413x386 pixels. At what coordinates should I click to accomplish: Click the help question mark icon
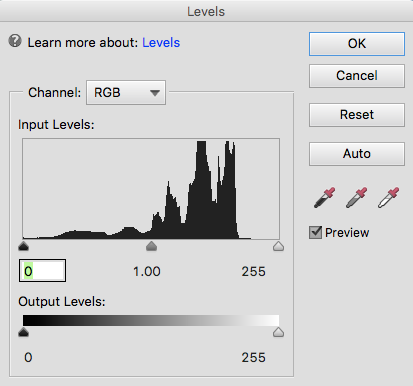pyautogui.click(x=15, y=41)
